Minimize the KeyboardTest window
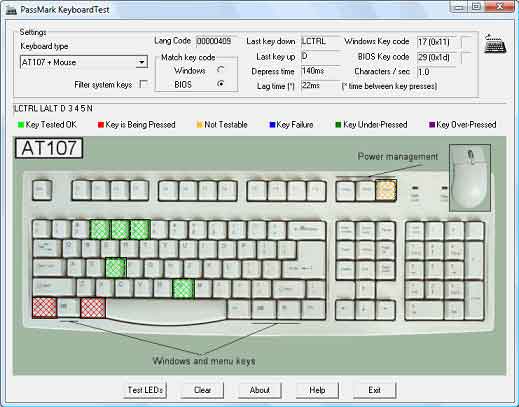The width and height of the screenshot is (519, 407). pyautogui.click(x=459, y=7)
